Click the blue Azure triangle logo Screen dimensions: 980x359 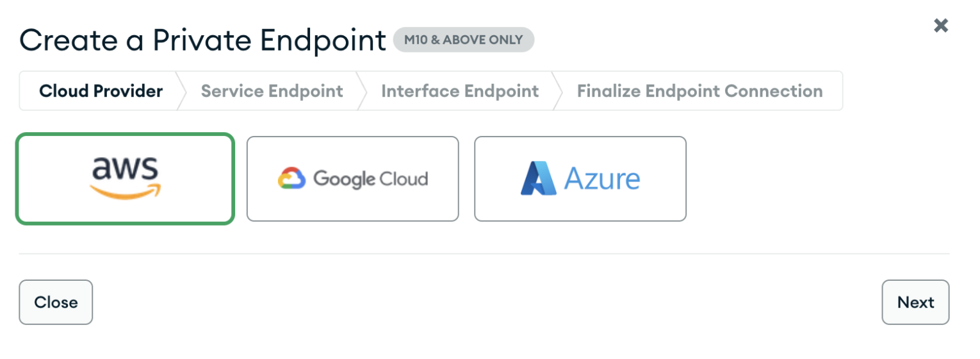pyautogui.click(x=539, y=178)
